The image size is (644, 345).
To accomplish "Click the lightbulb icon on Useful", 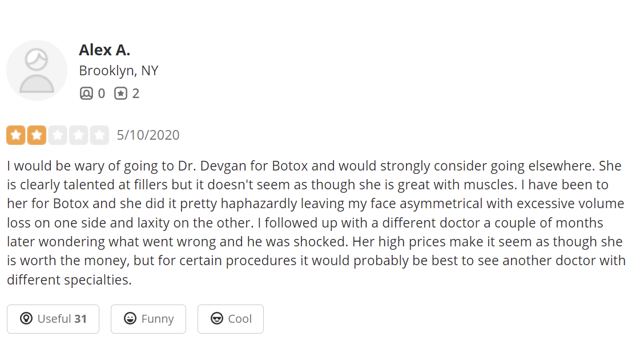I will click(26, 319).
